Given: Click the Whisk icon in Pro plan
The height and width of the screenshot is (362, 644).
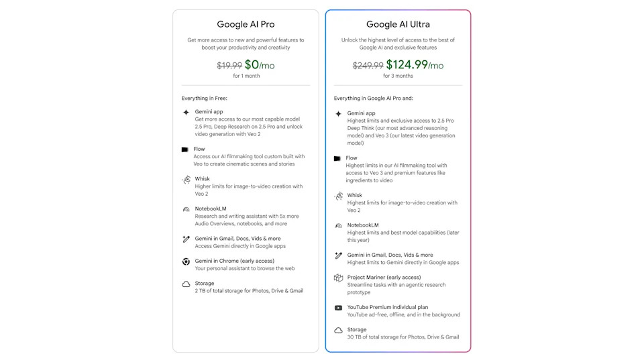Looking at the screenshot, I should click(x=186, y=180).
